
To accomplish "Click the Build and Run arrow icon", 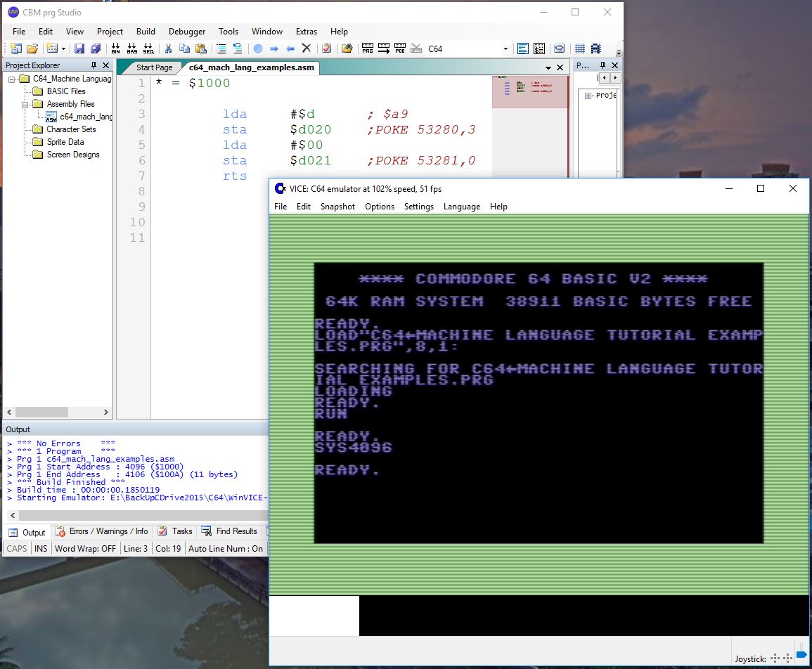I will tap(384, 48).
